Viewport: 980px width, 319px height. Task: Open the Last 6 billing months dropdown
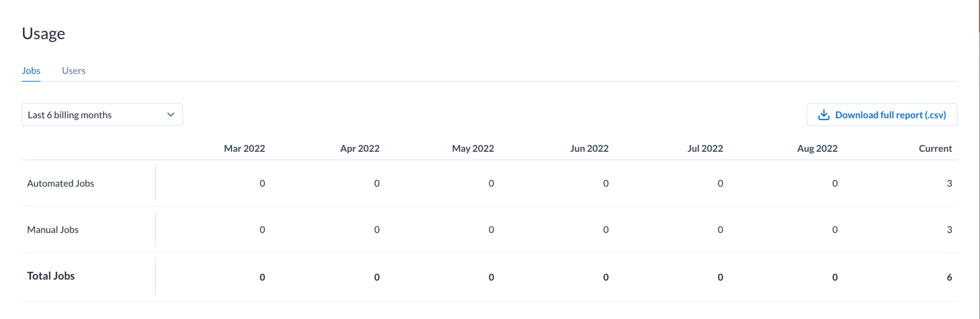[x=101, y=115]
